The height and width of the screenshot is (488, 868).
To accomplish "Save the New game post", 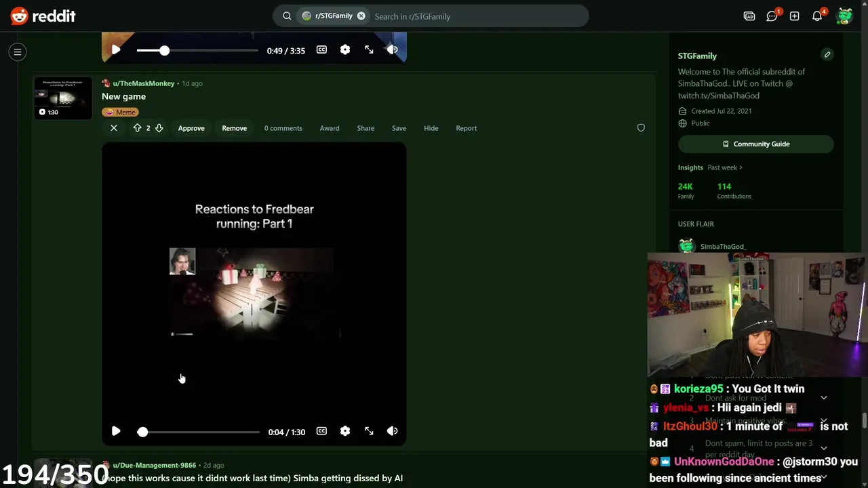I will click(399, 128).
